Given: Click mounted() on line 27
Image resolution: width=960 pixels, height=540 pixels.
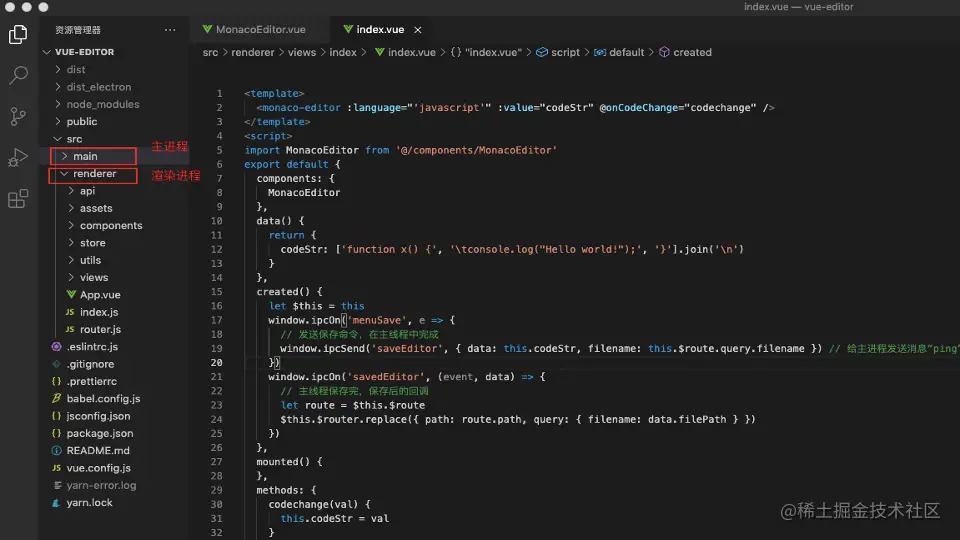Looking at the screenshot, I should coord(283,462).
